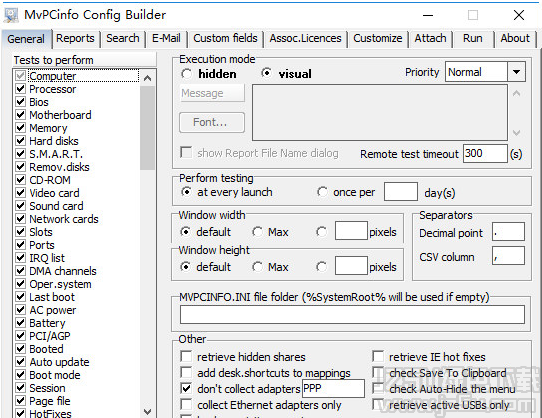Set Window height to Max
This screenshot has height=418, width=542.
[x=257, y=267]
